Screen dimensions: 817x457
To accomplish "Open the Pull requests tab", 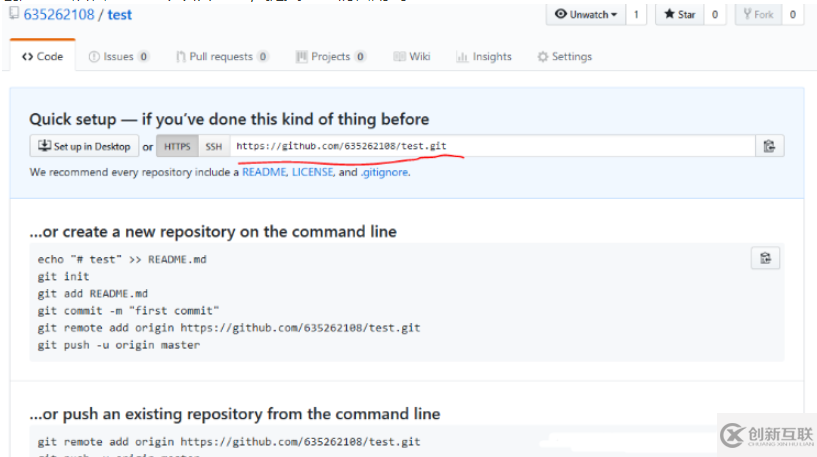I will point(222,56).
